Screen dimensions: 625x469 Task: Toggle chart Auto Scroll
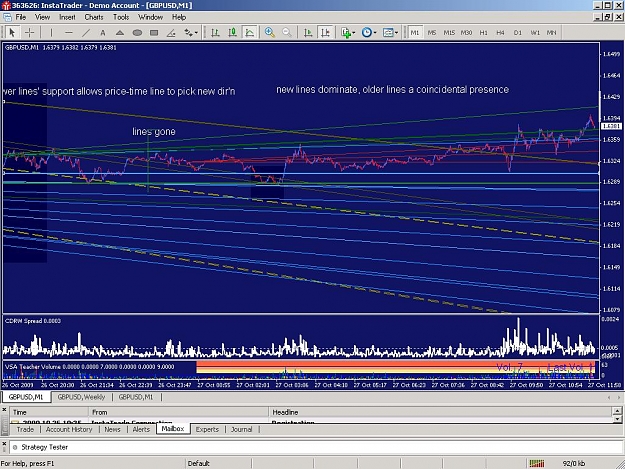[308, 32]
